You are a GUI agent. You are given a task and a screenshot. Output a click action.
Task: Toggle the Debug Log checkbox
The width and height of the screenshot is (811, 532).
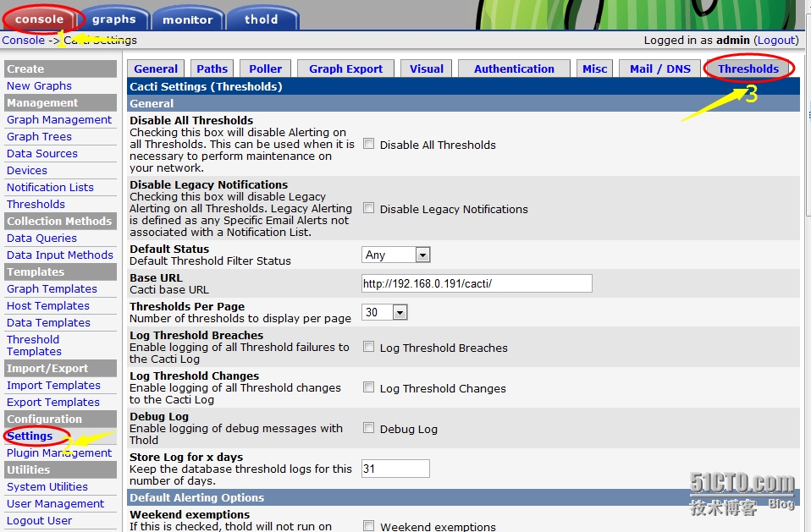point(369,428)
